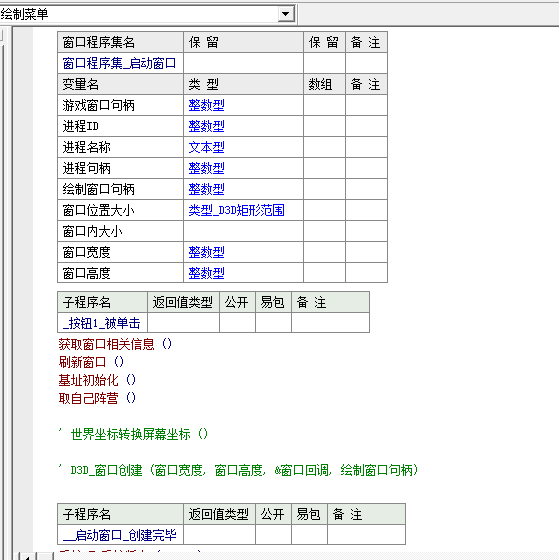Click the 类 型 column header
559x560 pixels.
[x=243, y=85]
